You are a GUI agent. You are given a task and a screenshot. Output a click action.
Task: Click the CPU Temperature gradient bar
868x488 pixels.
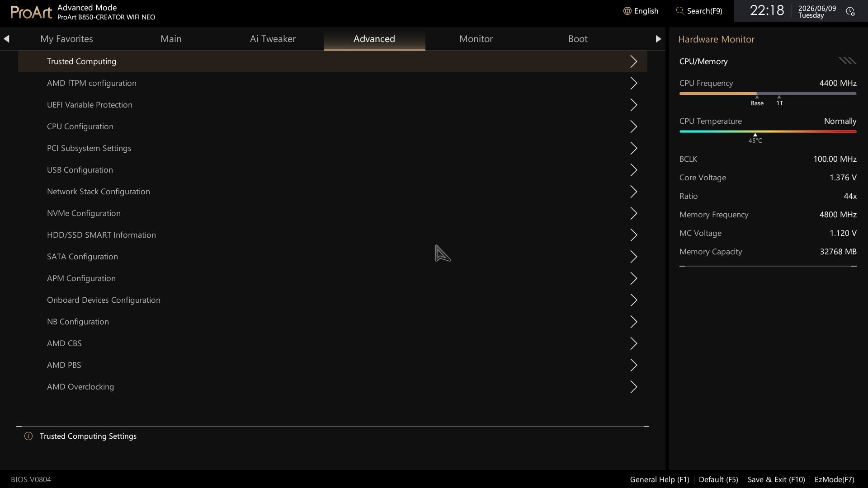[x=768, y=131]
